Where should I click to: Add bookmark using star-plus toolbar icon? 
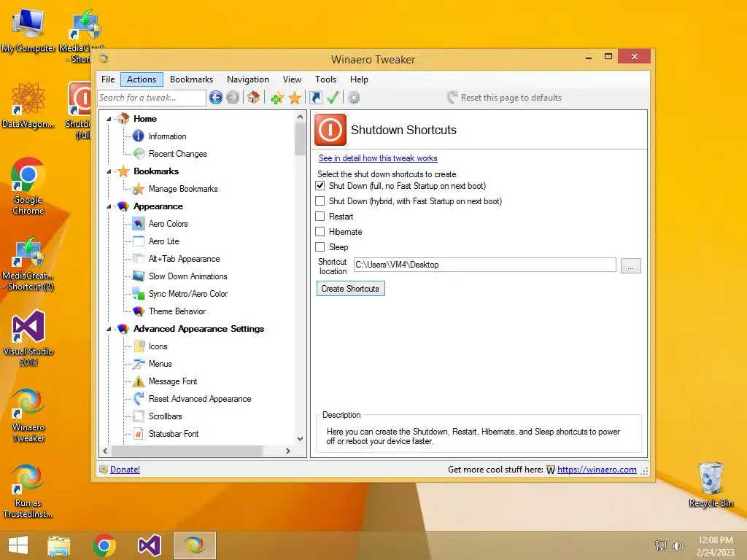(x=277, y=98)
